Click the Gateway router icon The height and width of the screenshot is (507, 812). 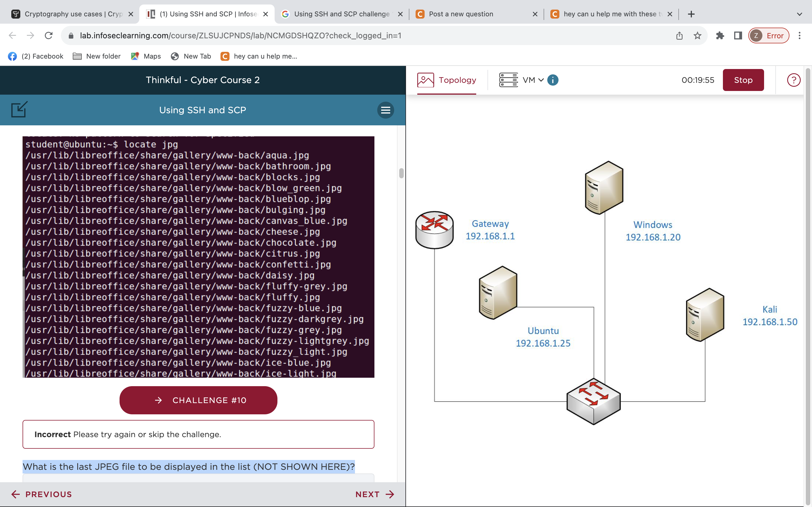click(434, 230)
